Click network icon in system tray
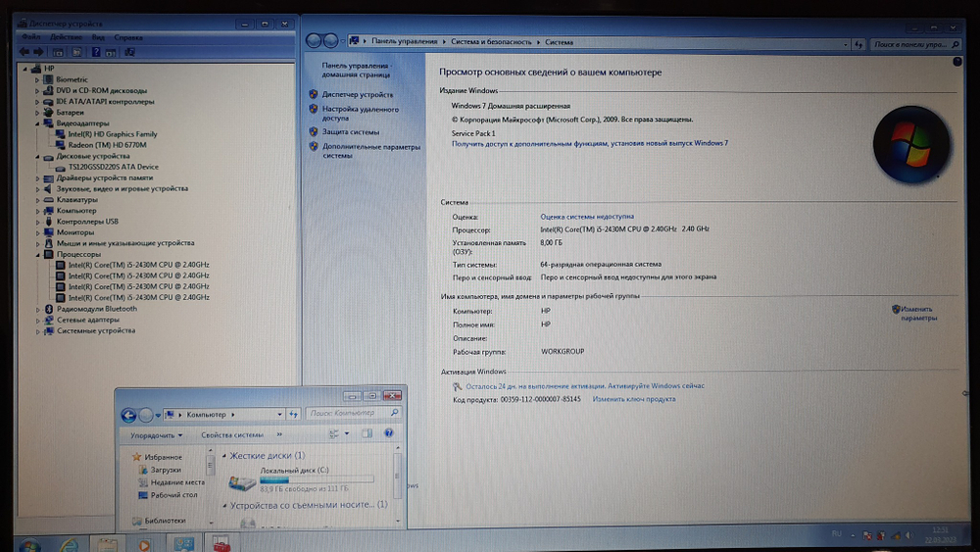This screenshot has width=980, height=552. click(896, 535)
